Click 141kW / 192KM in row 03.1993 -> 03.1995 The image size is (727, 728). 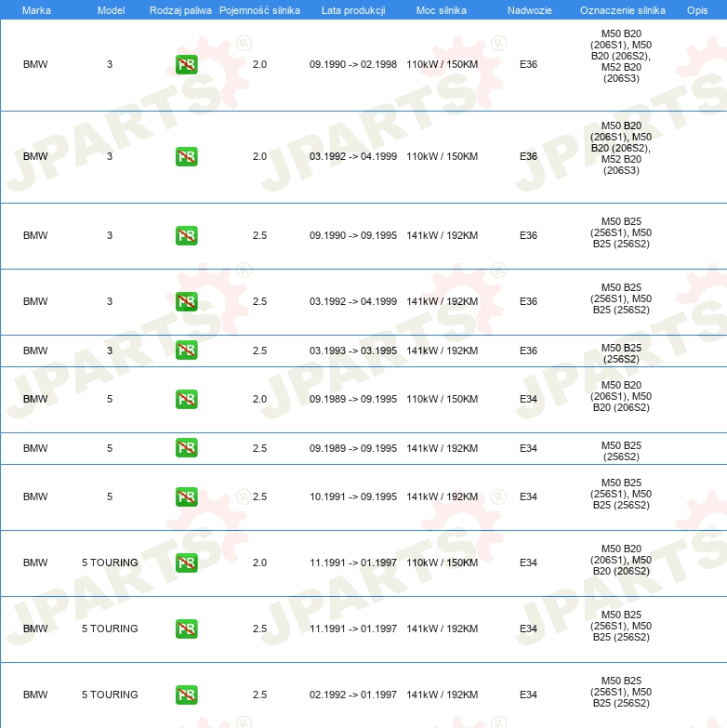[442, 351]
